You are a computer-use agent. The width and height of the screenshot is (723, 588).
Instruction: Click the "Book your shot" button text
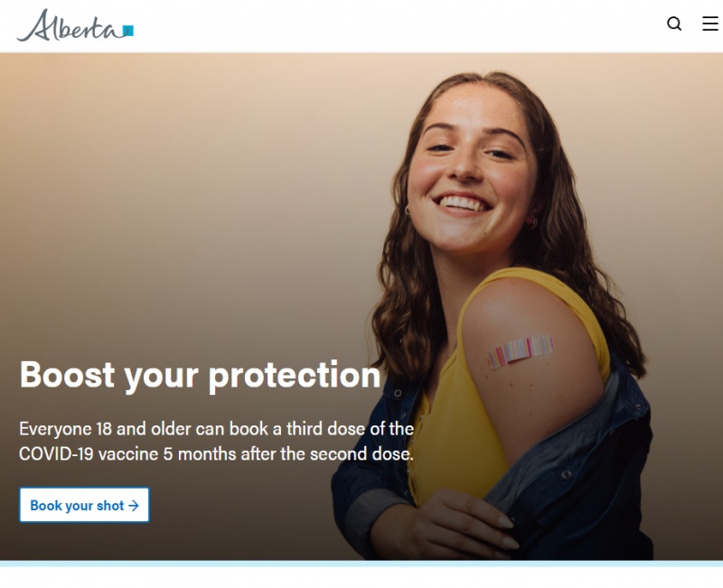(x=77, y=506)
